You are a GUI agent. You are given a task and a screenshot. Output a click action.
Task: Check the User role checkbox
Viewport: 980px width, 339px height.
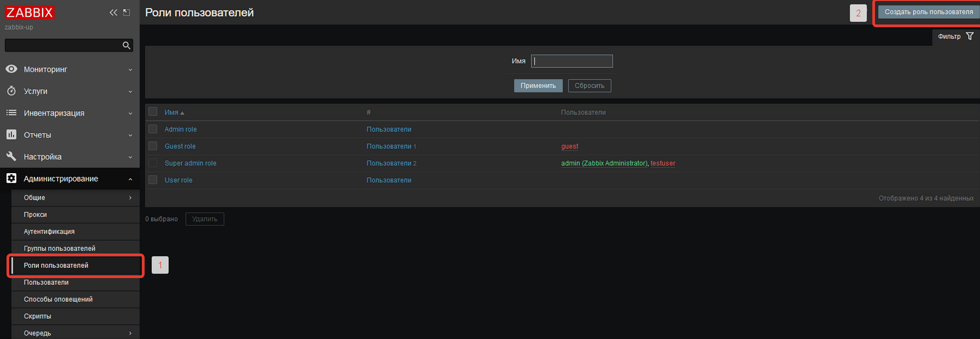[153, 180]
